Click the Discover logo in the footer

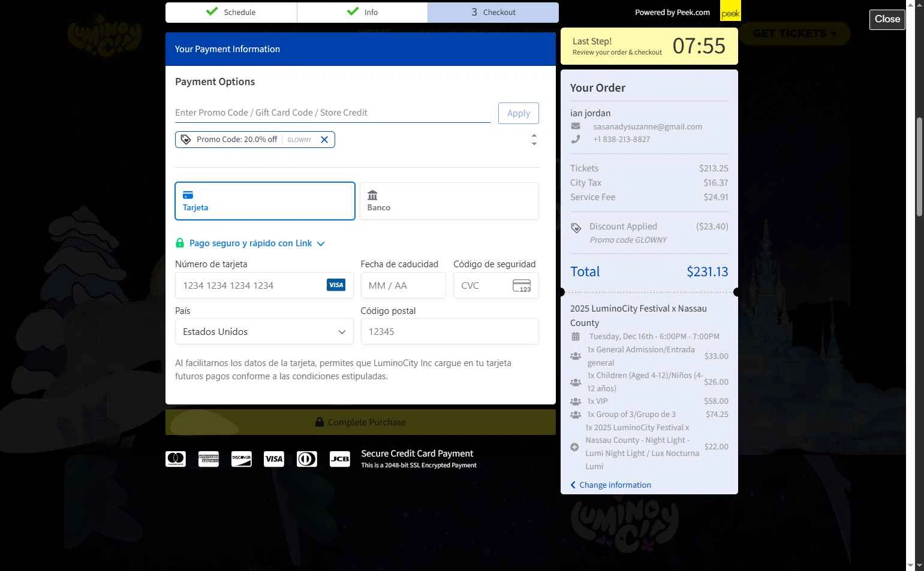coord(242,459)
